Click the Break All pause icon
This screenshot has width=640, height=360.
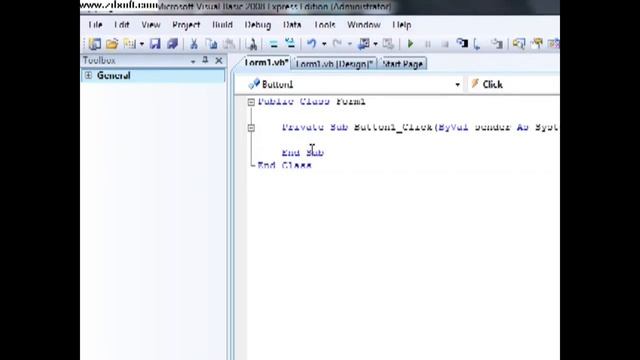pos(428,44)
